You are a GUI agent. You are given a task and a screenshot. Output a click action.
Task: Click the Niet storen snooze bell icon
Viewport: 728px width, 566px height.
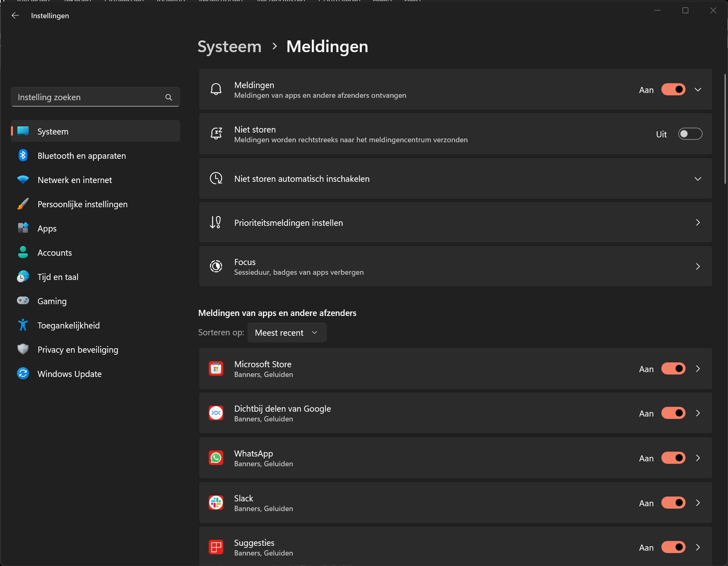coord(216,134)
